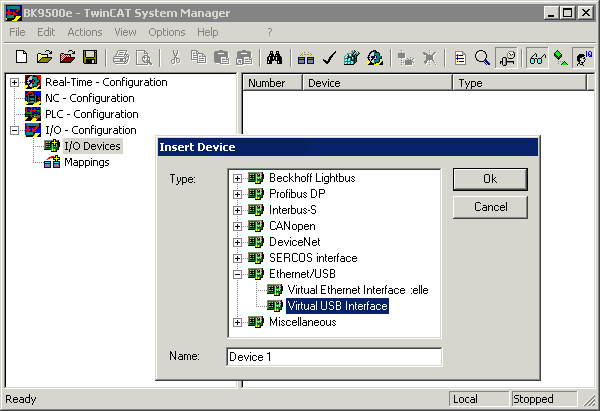The width and height of the screenshot is (600, 411).
Task: Click the Scan Boxes toolbar icon
Action: [x=406, y=58]
